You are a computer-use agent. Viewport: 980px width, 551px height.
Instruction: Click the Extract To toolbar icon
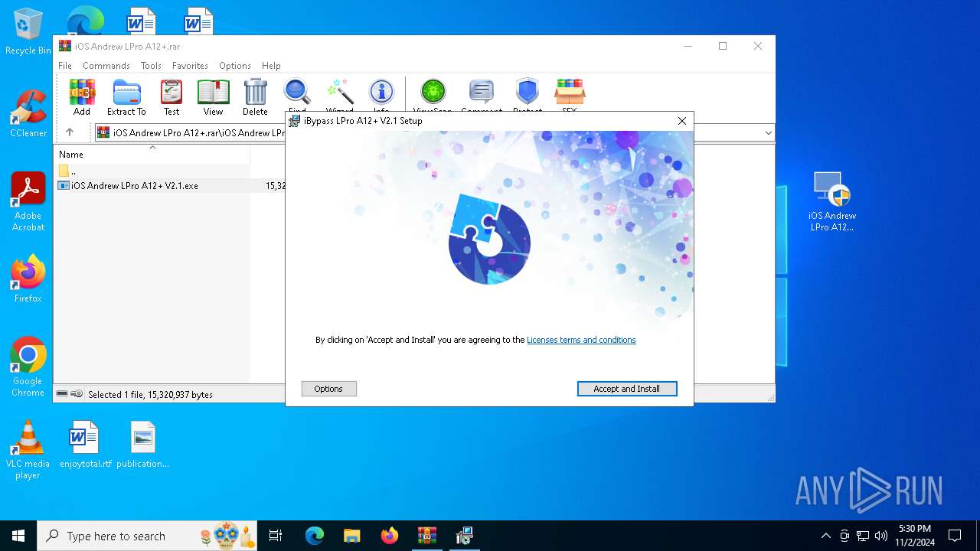point(126,97)
